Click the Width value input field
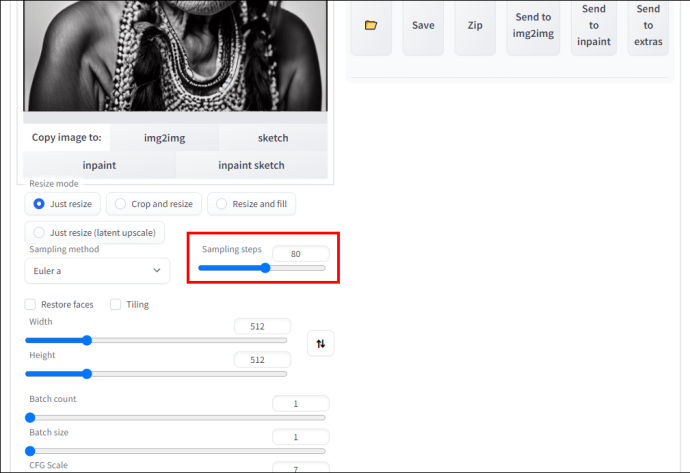 point(262,326)
